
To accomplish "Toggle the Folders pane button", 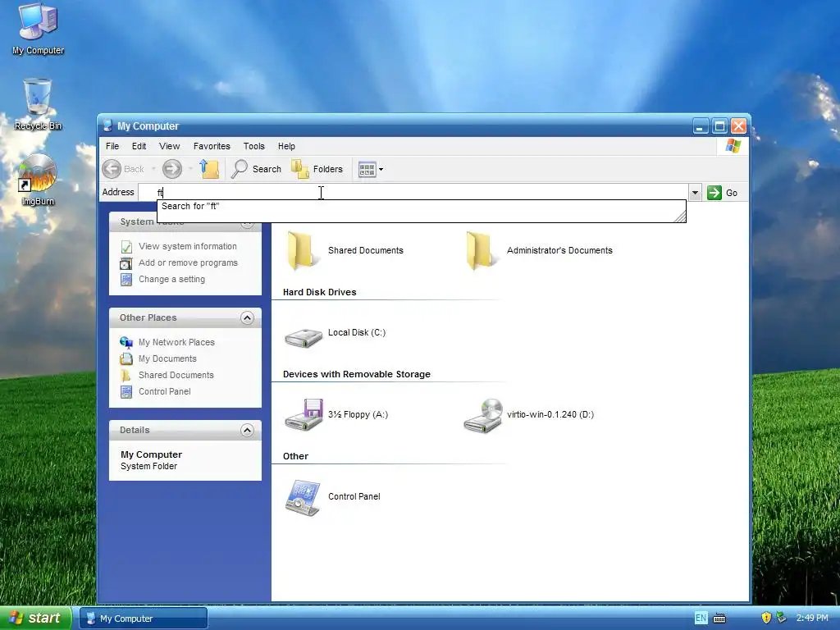I will pos(317,169).
